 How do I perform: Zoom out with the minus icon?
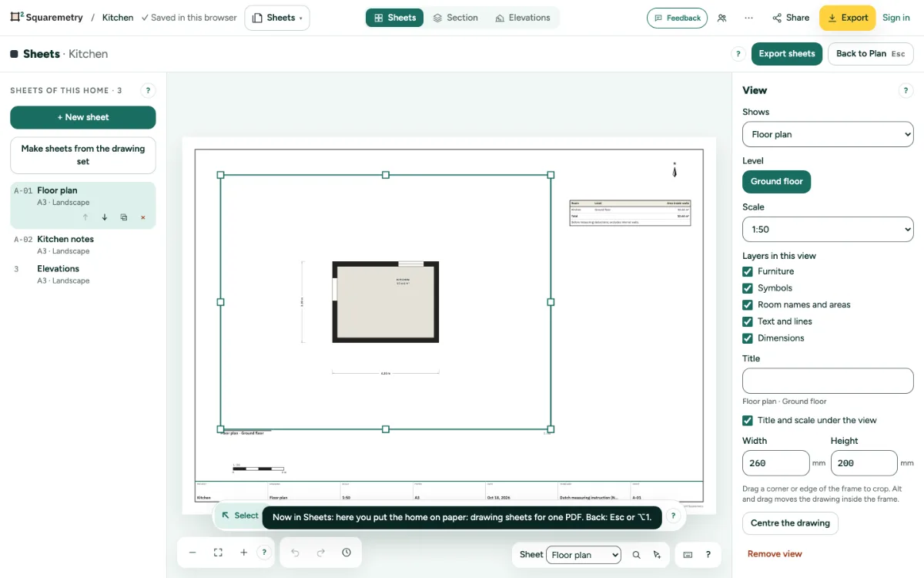192,553
